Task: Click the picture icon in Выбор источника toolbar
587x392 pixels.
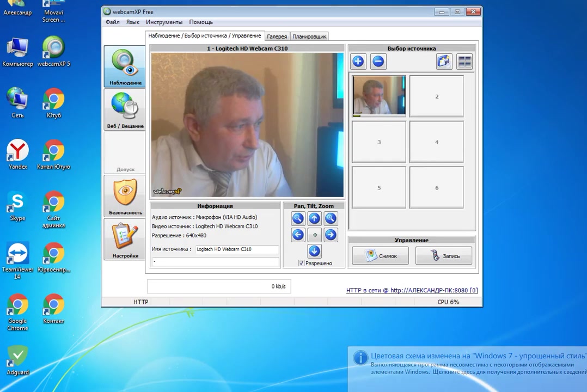Action: [x=444, y=62]
